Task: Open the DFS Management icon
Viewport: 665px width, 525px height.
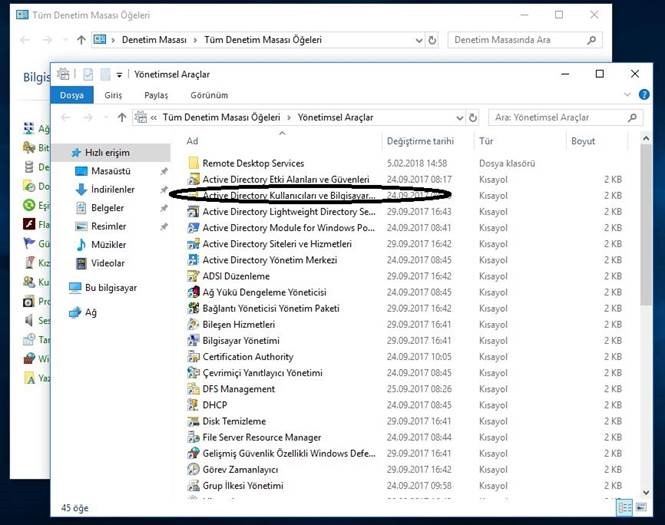Action: (x=193, y=389)
